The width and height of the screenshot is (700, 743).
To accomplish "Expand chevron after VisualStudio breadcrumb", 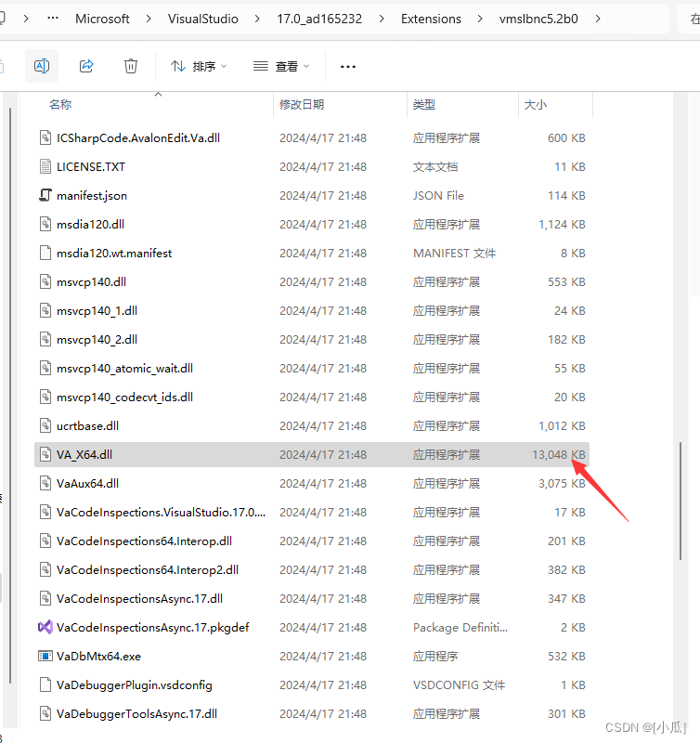I will [x=257, y=19].
